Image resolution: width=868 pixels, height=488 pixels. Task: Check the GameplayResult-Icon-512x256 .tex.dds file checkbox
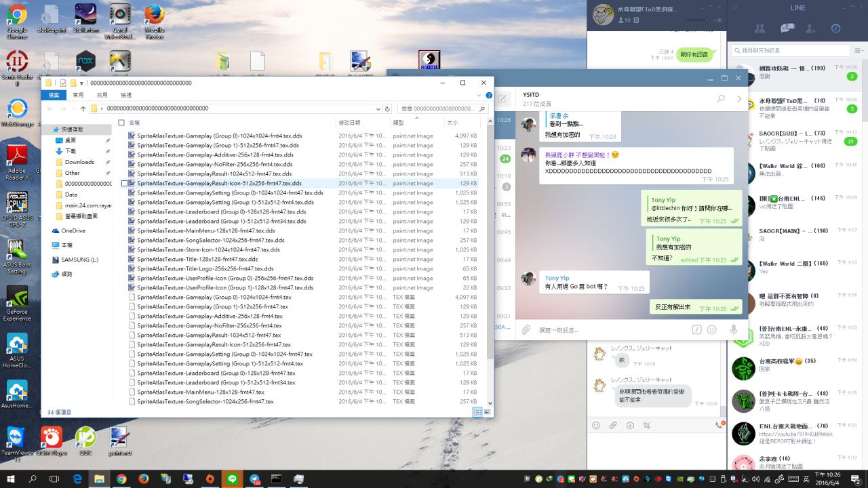(124, 183)
